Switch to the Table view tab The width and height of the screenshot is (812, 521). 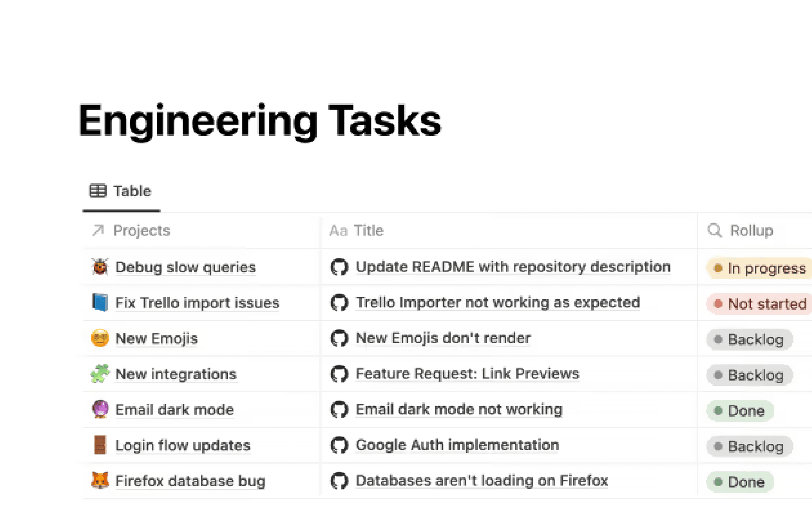pyautogui.click(x=121, y=191)
